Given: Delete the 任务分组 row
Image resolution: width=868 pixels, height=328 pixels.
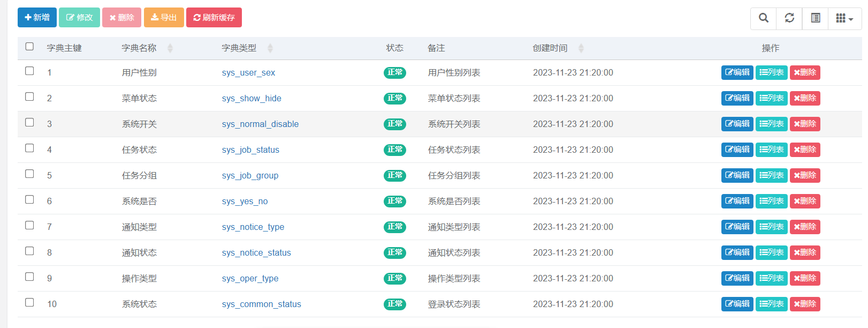Looking at the screenshot, I should (805, 175).
